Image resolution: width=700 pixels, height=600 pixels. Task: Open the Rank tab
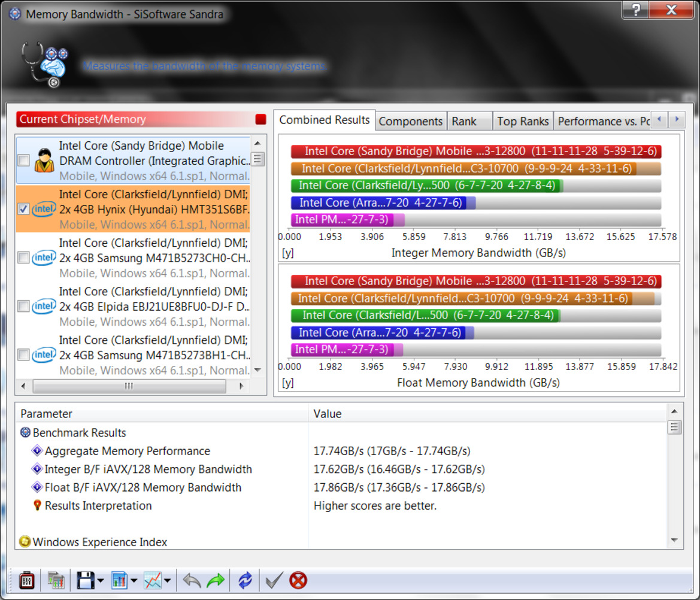tap(469, 122)
